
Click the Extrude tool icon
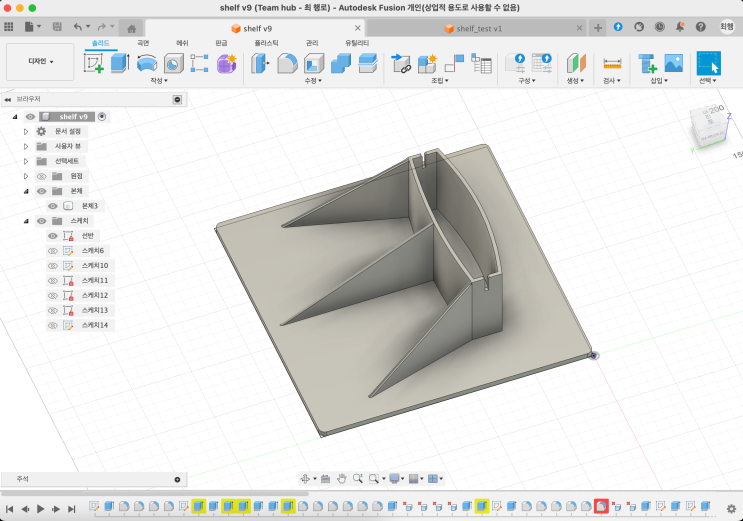[x=120, y=63]
